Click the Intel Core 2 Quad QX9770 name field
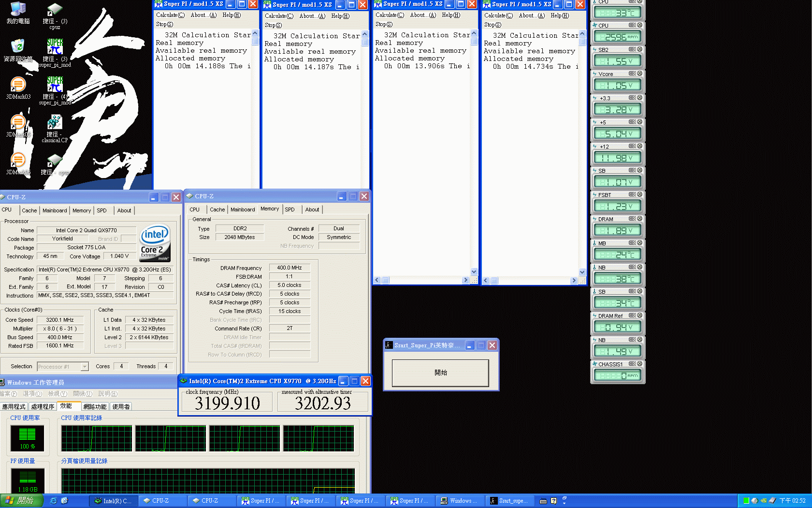Screen dimensions: 812x508 [86, 230]
